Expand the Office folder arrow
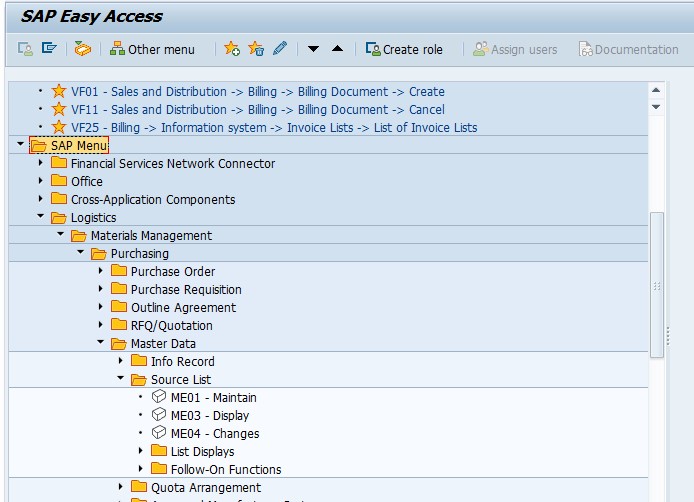 [x=40, y=181]
